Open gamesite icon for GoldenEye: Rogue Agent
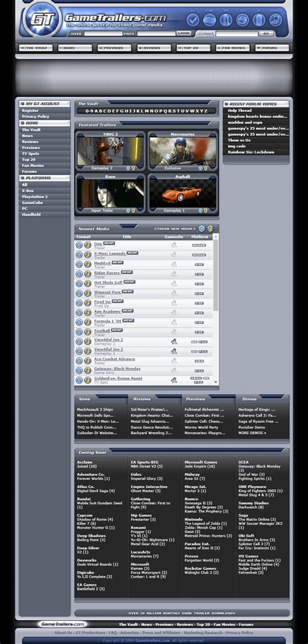 click(x=174, y=380)
